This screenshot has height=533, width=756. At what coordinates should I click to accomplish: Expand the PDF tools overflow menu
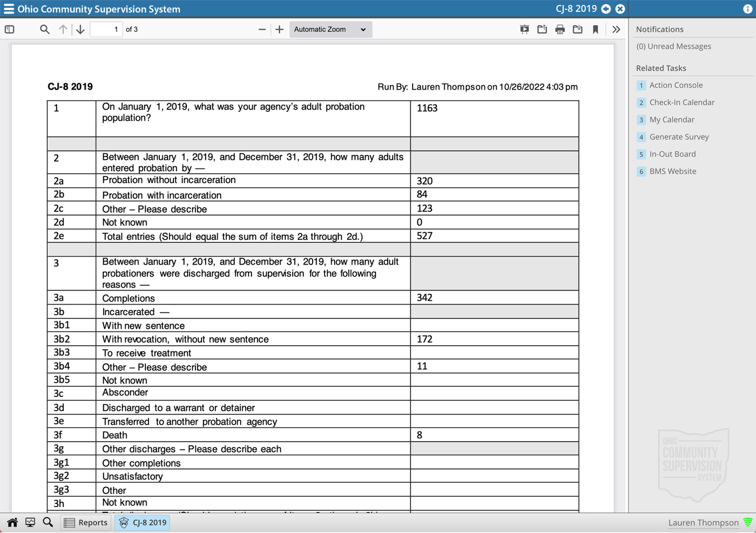pyautogui.click(x=616, y=29)
